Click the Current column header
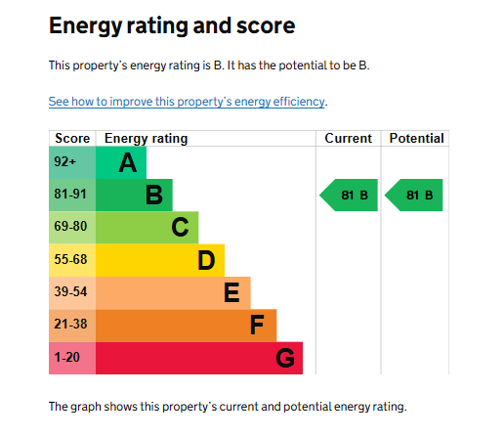This screenshot has width=504, height=437. [348, 139]
